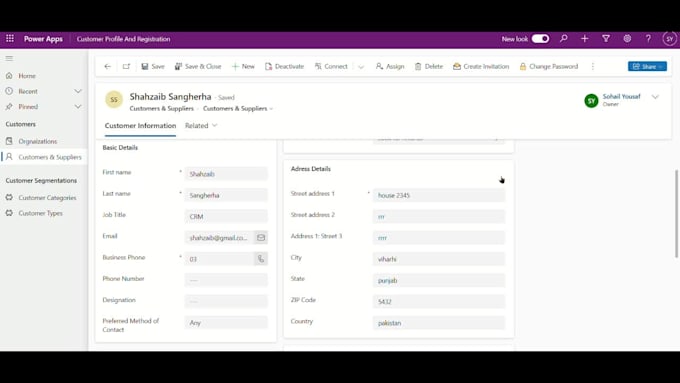Open record in new window icon
This screenshot has height=383, width=680.
[x=126, y=66]
